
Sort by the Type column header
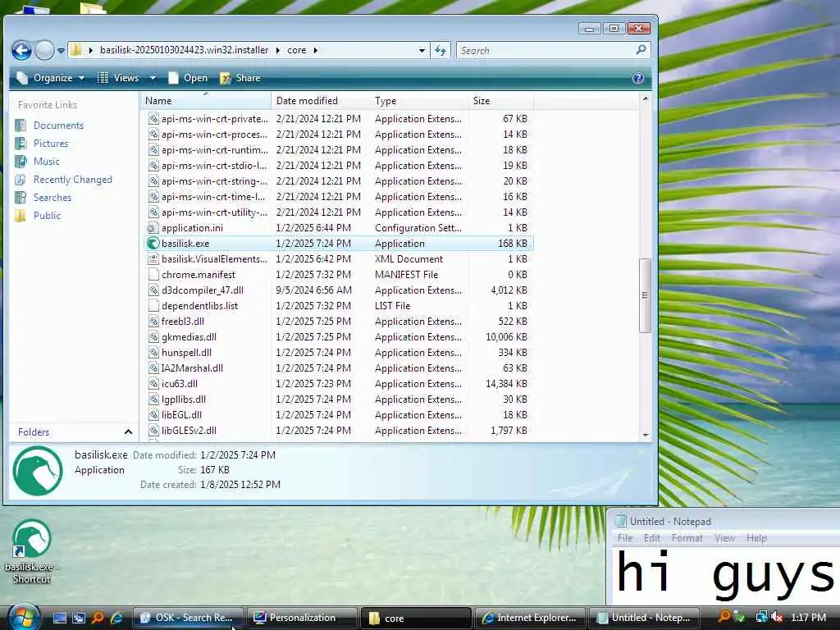[419, 101]
